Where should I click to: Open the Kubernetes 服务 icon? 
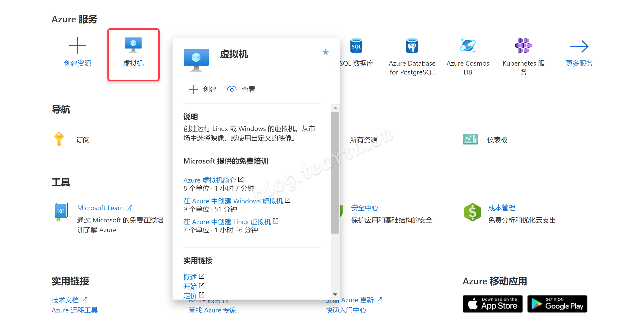523,46
